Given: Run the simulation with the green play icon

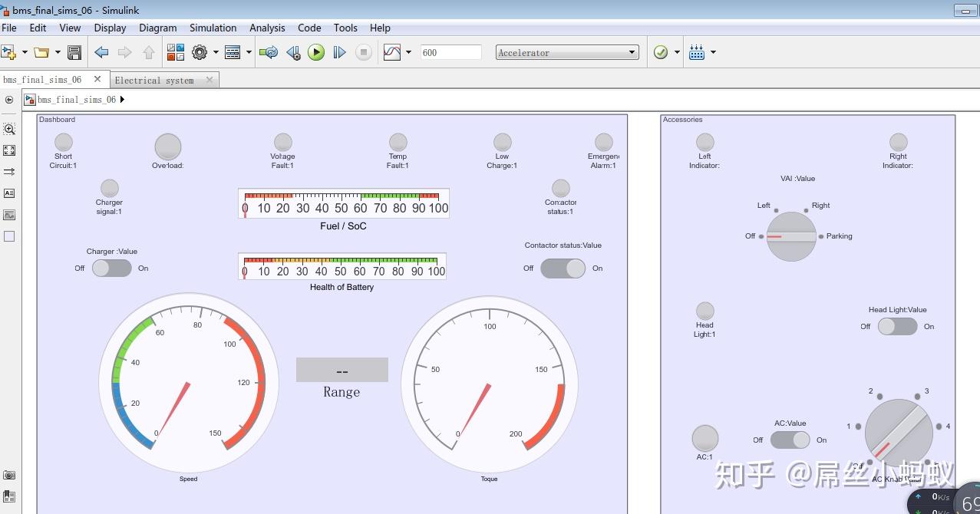Looking at the screenshot, I should pos(316,51).
